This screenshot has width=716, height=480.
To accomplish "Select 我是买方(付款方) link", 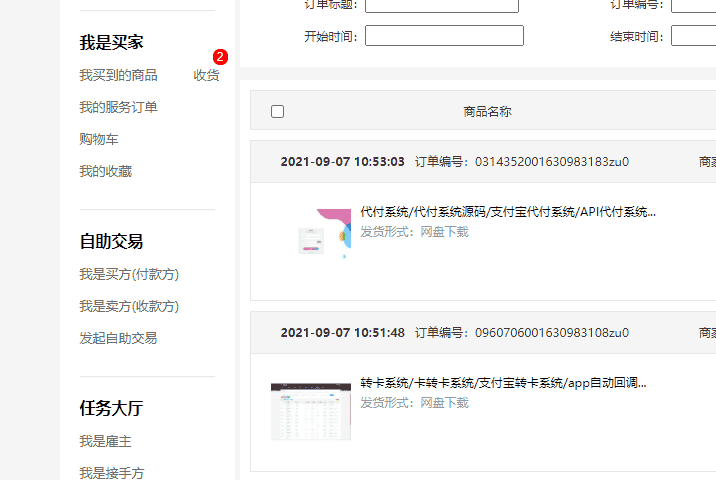I will click(129, 274).
